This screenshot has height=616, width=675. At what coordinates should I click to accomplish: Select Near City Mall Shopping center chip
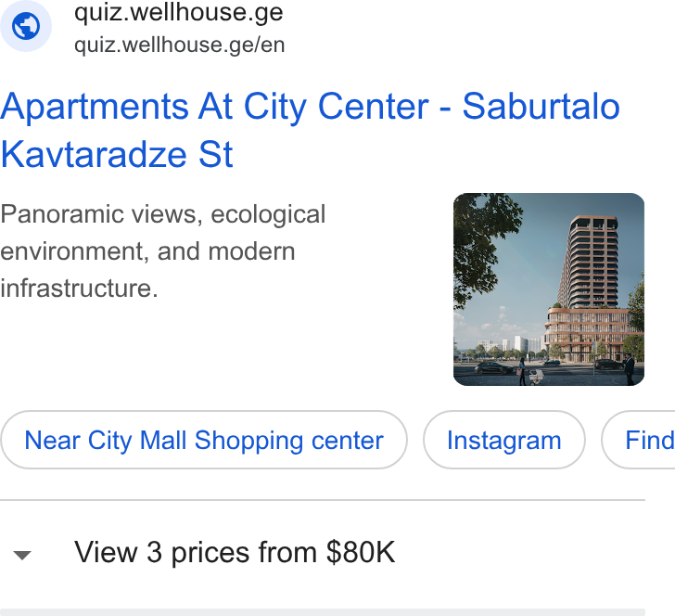tap(204, 440)
